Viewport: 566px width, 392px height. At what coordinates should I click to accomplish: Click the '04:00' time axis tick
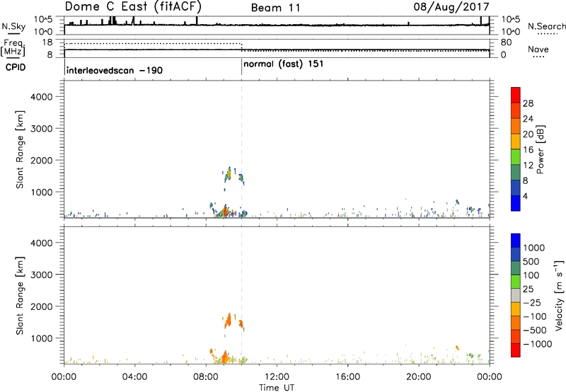pyautogui.click(x=134, y=377)
